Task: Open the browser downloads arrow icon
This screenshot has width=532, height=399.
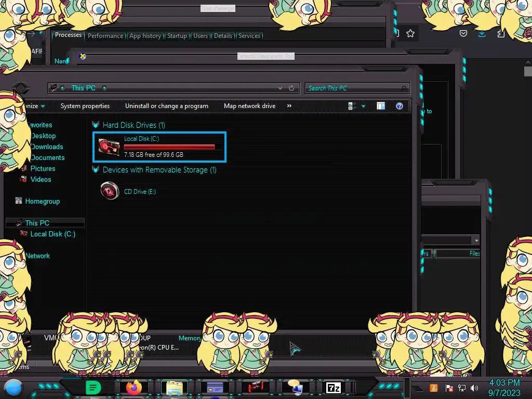Action: pyautogui.click(x=482, y=34)
